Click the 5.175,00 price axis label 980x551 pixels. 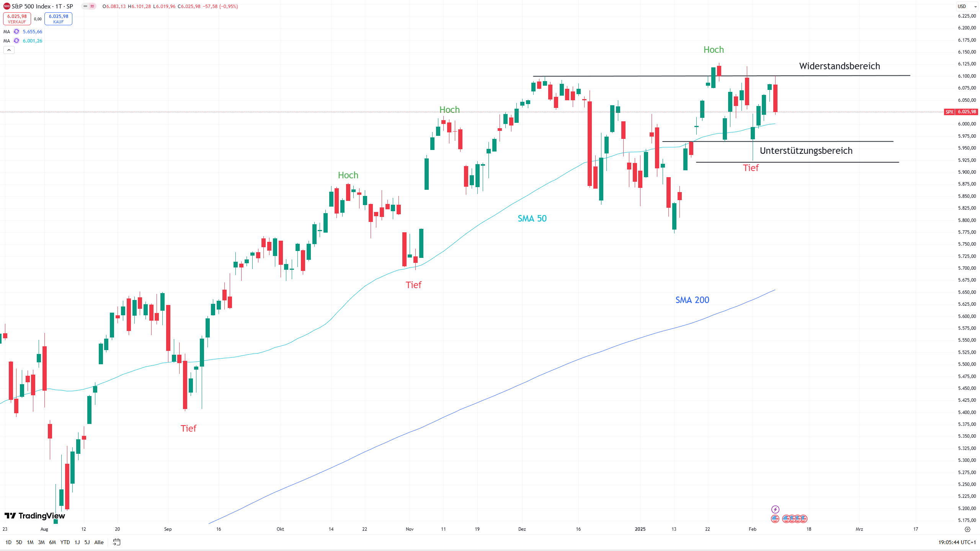click(967, 520)
